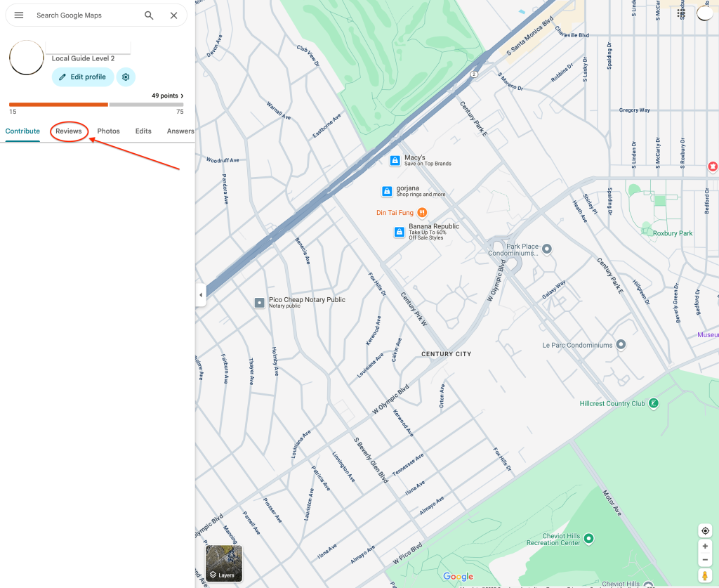Click the Local Guide points progress bar
Viewport: 719px width, 588px height.
click(x=96, y=105)
